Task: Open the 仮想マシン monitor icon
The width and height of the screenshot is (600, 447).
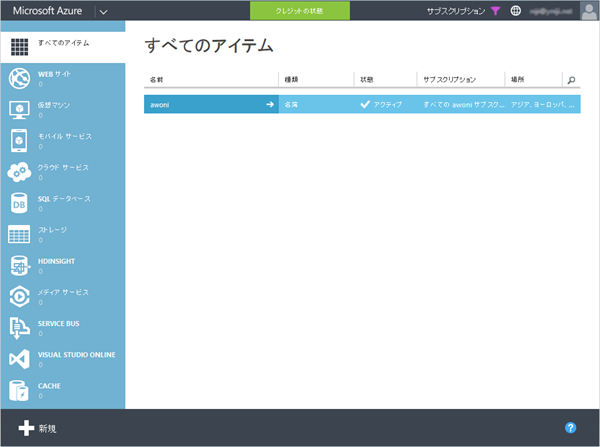Action: coord(19,110)
